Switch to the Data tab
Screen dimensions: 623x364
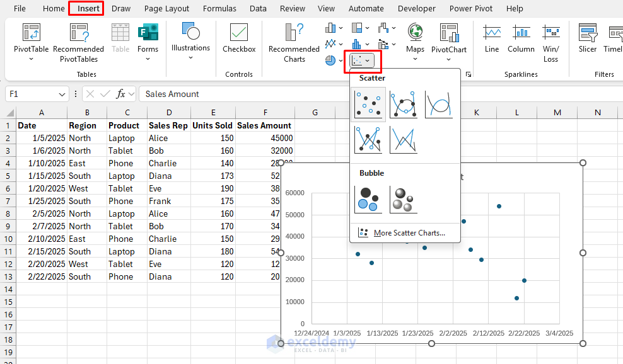click(258, 8)
